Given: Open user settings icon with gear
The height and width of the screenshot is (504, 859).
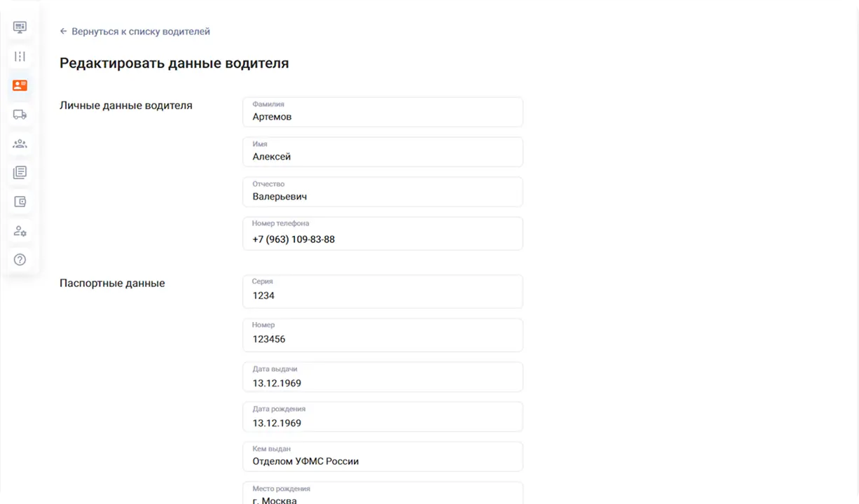Looking at the screenshot, I should (x=20, y=231).
